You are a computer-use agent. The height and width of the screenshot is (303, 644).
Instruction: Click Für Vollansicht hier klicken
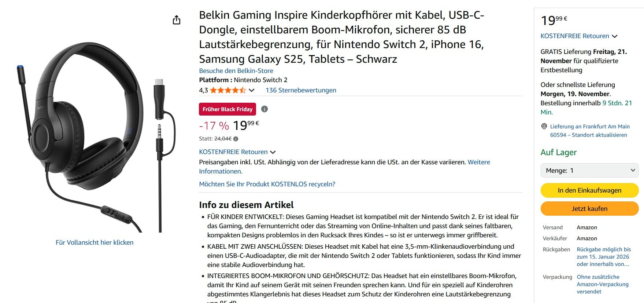tap(95, 242)
